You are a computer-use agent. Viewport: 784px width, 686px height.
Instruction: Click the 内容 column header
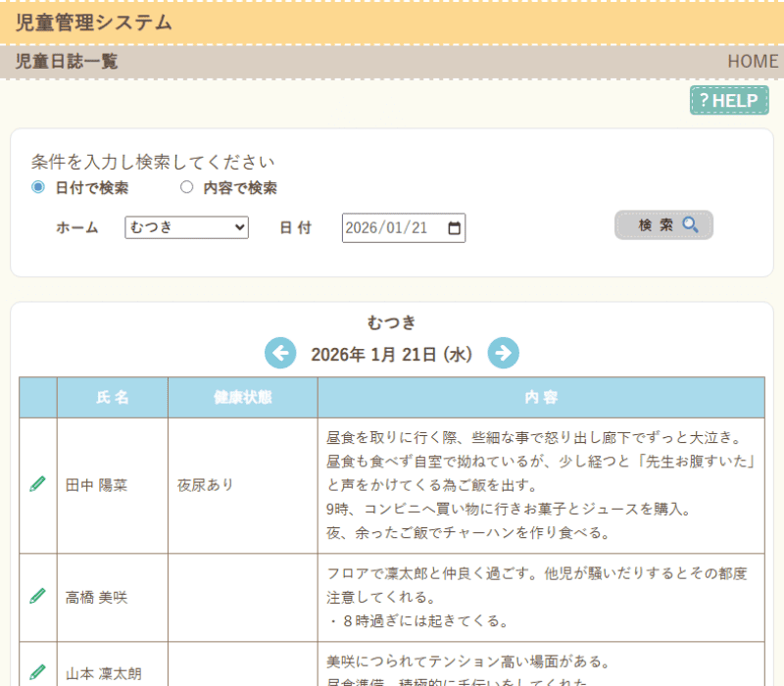click(x=540, y=398)
